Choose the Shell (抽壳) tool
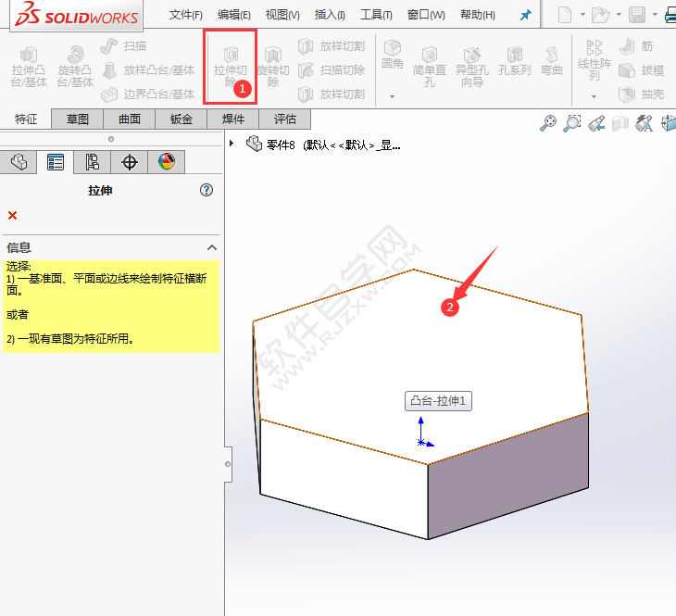Image resolution: width=676 pixels, height=616 pixels. click(641, 94)
